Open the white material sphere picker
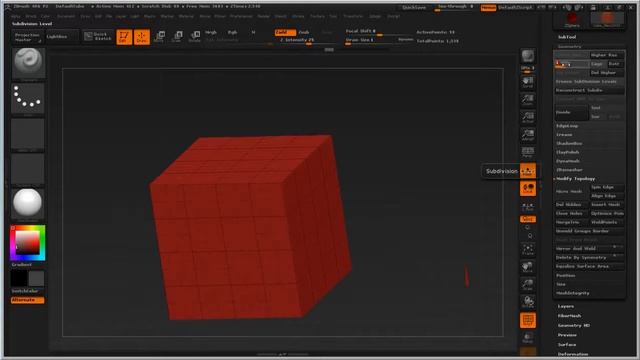 [x=28, y=203]
